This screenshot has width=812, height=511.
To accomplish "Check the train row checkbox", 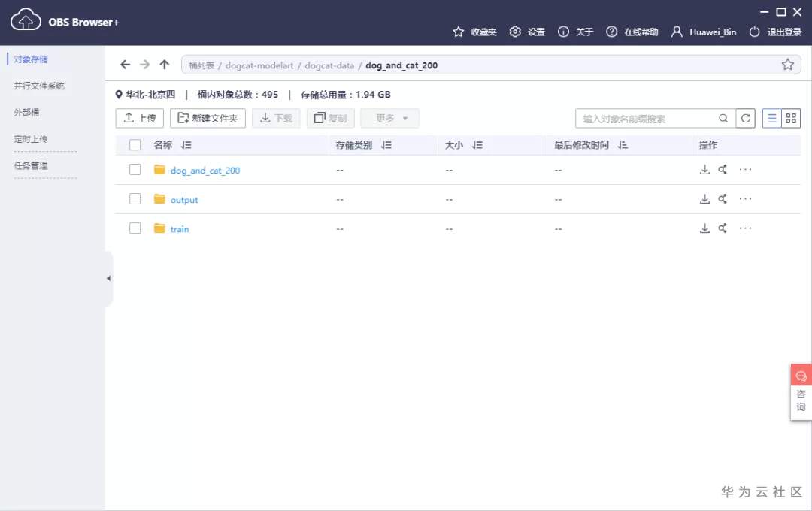I will point(135,228).
